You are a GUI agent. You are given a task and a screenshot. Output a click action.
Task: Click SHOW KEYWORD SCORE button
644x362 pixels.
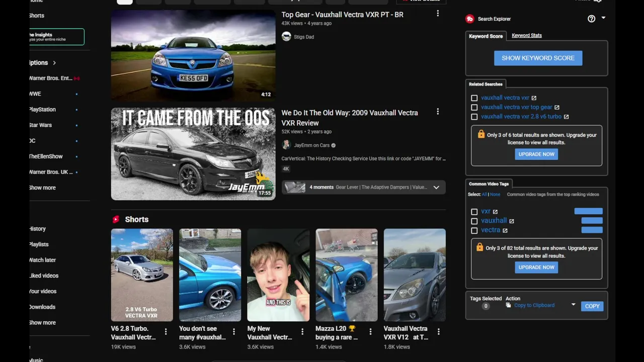538,58
